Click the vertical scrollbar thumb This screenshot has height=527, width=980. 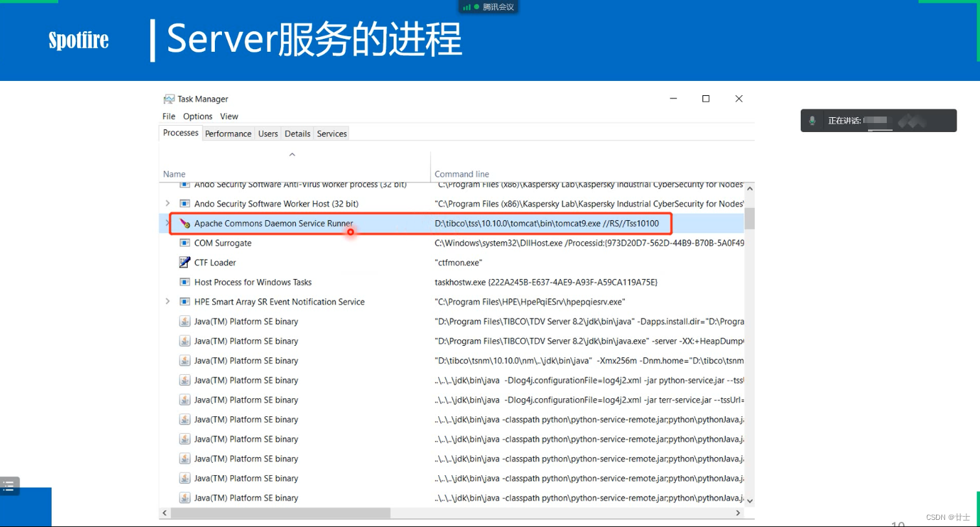[750, 218]
